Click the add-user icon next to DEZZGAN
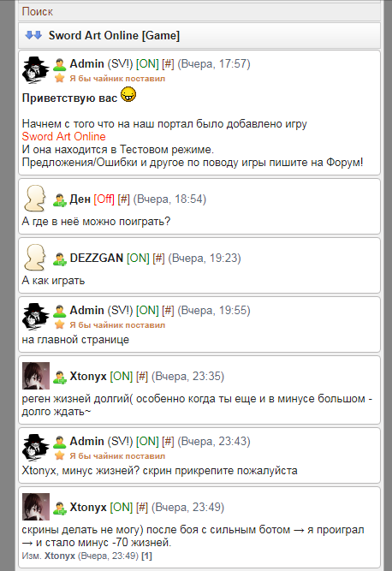The image size is (392, 571). (59, 259)
